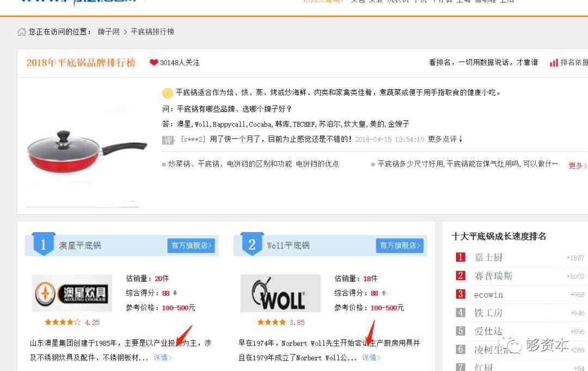The image size is (588, 371).
Task: Click the red heart follow icon
Action: coord(154,62)
